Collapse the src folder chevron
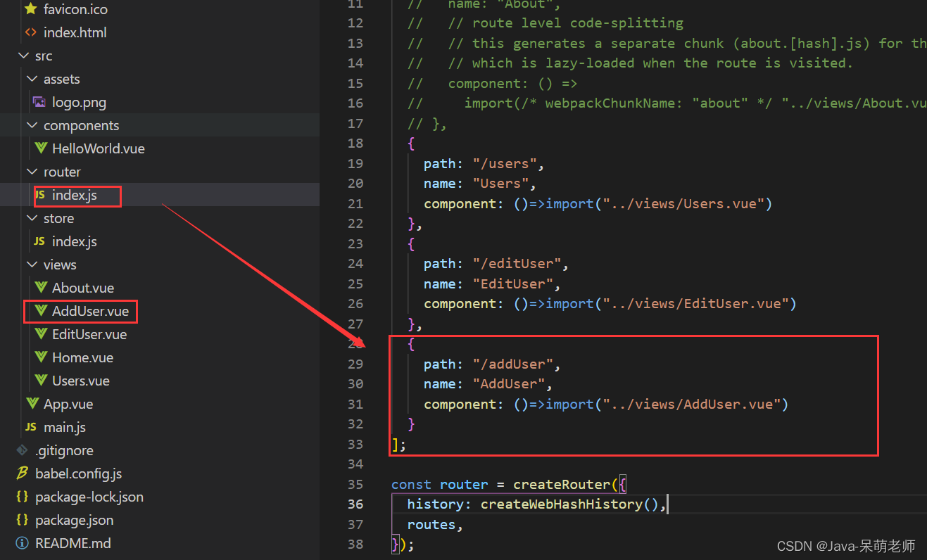 click(24, 56)
